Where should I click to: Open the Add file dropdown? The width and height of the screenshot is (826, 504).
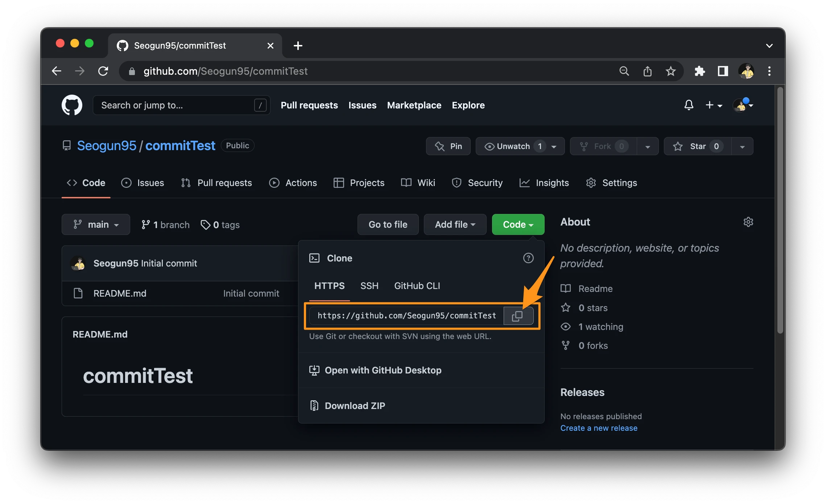tap(455, 224)
